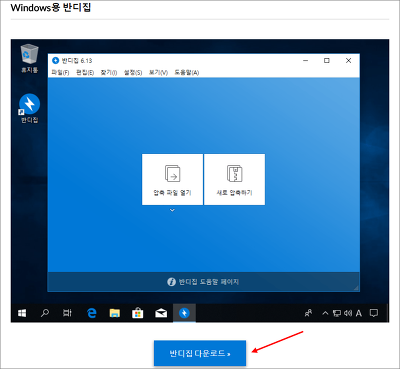400x369 pixels.
Task: Click the file-open icon inside 압축 파일 열기
Action: 172,173
